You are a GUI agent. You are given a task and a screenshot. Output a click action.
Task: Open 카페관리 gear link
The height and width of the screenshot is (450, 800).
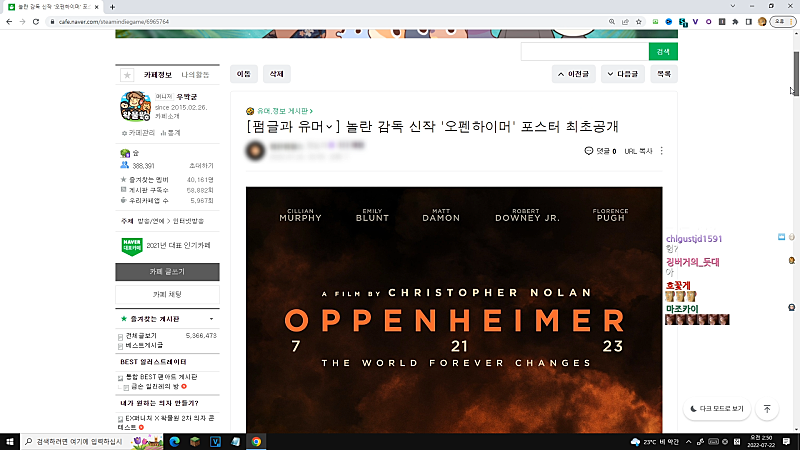138,133
